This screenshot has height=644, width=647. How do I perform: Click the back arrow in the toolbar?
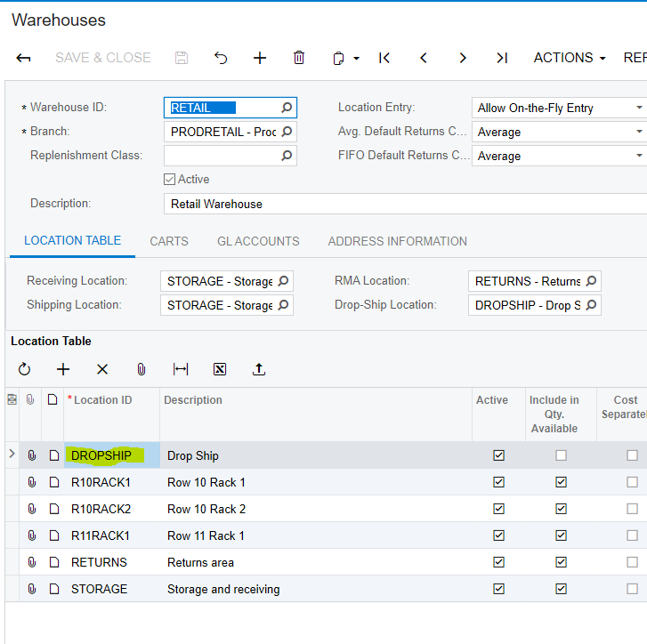[24, 58]
